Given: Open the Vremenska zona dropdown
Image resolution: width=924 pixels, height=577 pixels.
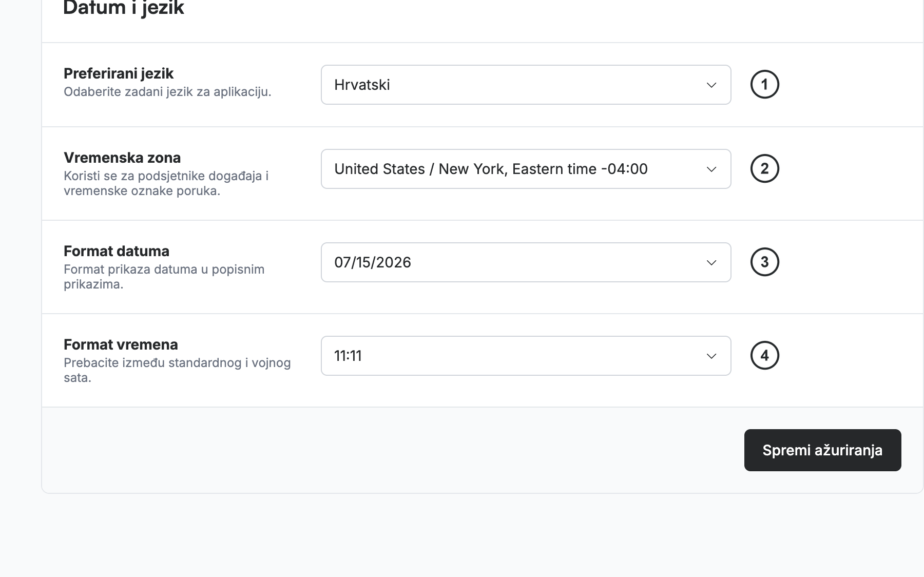Looking at the screenshot, I should (526, 169).
